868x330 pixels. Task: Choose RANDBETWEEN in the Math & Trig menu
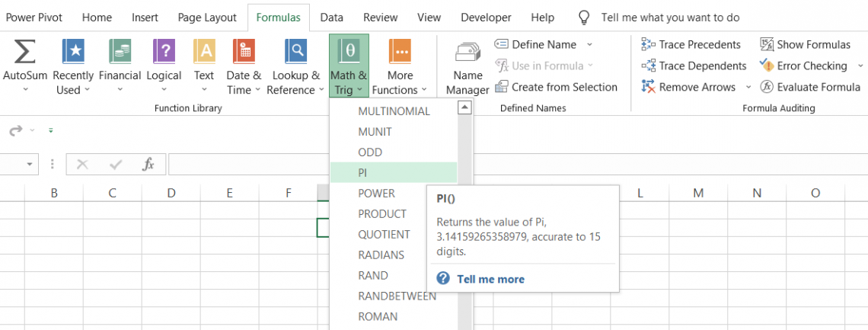(397, 296)
